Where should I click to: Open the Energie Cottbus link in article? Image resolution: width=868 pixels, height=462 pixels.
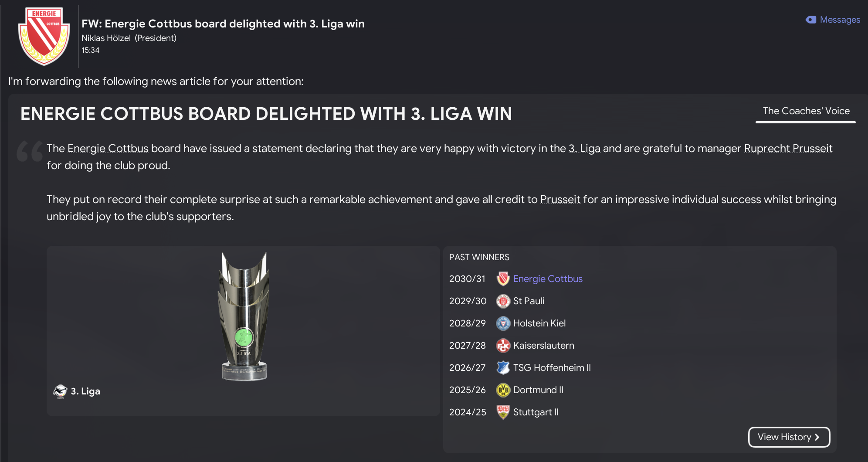[x=108, y=149]
